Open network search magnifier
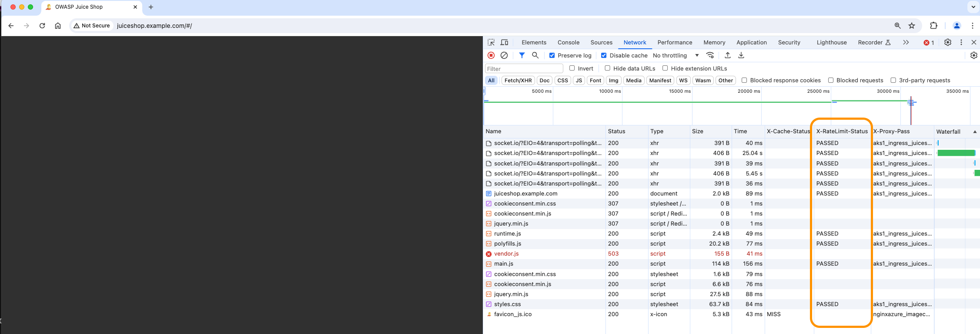The image size is (980, 334). click(x=535, y=55)
